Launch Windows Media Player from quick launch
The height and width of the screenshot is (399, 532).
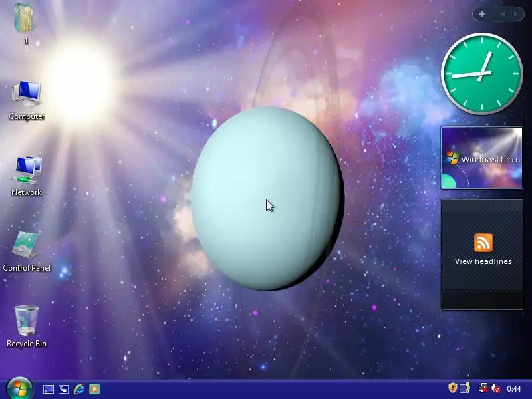point(94,389)
